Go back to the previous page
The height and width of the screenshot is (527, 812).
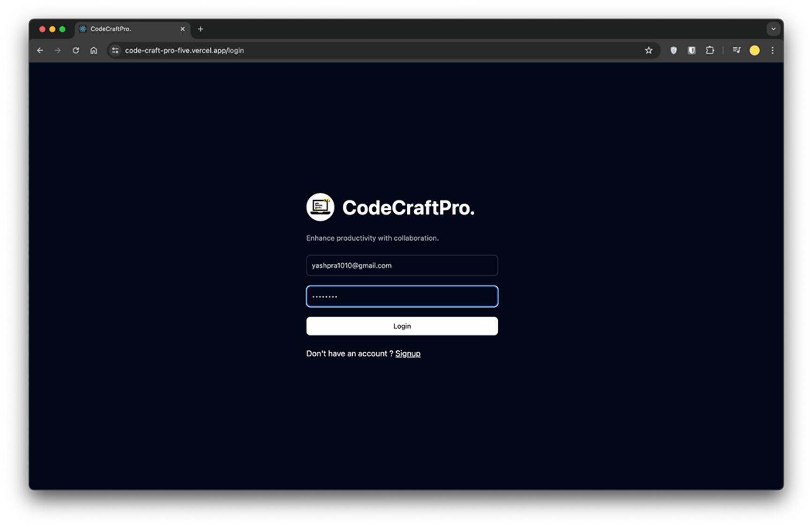[40, 51]
